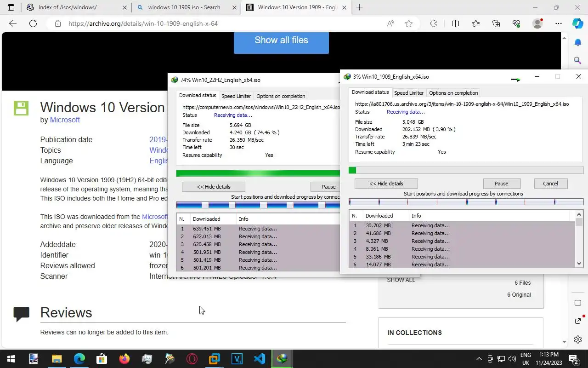Select connection row with 639.451 MB downloaded
The image size is (588, 368).
258,229
